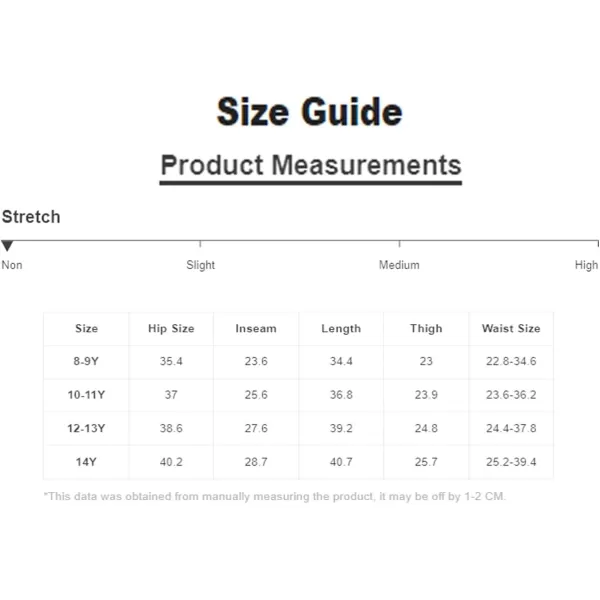Click waist value 25.2-39.4 cell

click(511, 462)
